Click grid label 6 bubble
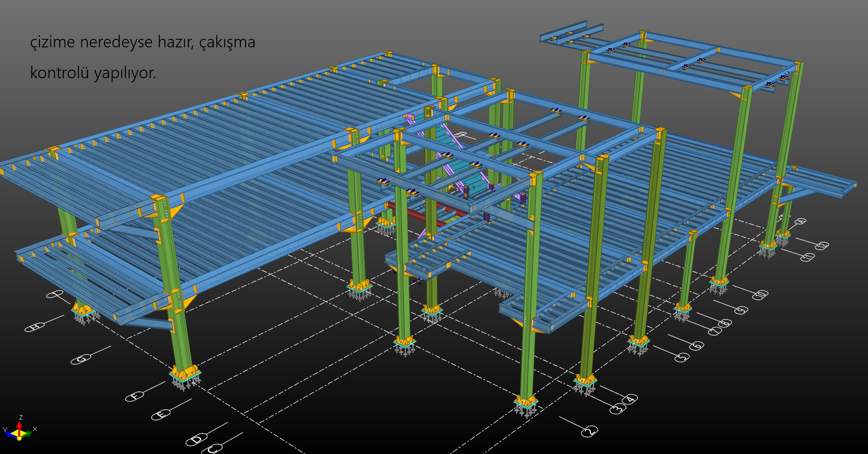Viewport: 868px width, 454px height. point(697,345)
